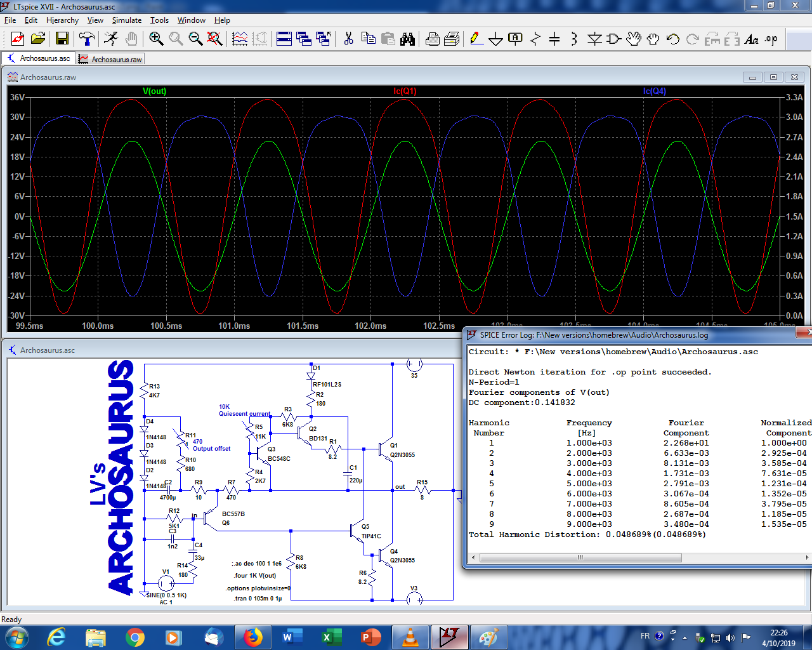Select the Drag closed-hand tool
812x650 pixels.
coord(653,39)
